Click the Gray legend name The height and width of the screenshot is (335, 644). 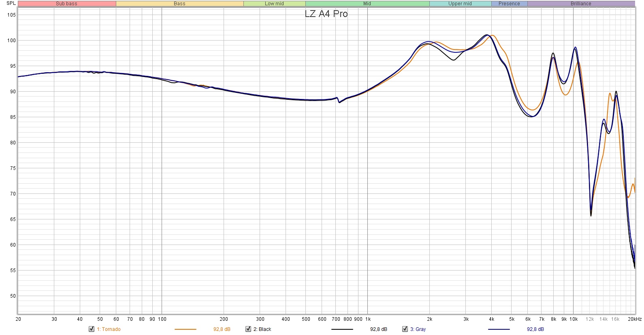418,329
